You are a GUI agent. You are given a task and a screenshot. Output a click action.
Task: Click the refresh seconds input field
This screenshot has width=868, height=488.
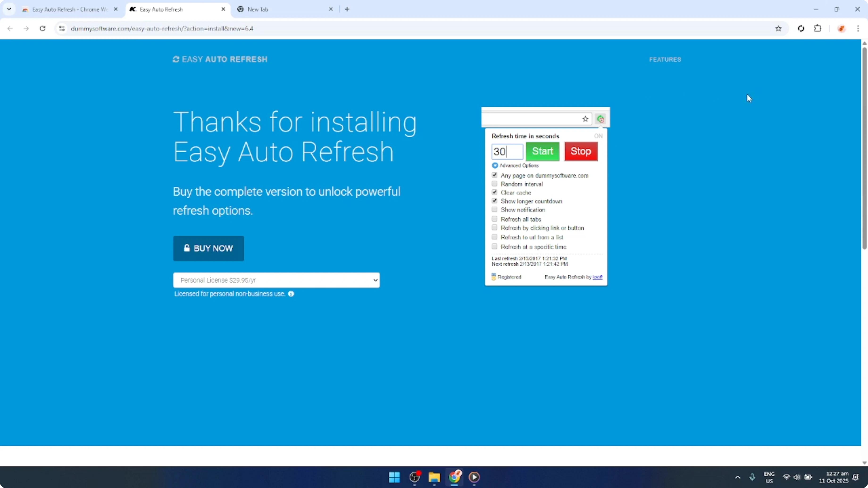507,152
